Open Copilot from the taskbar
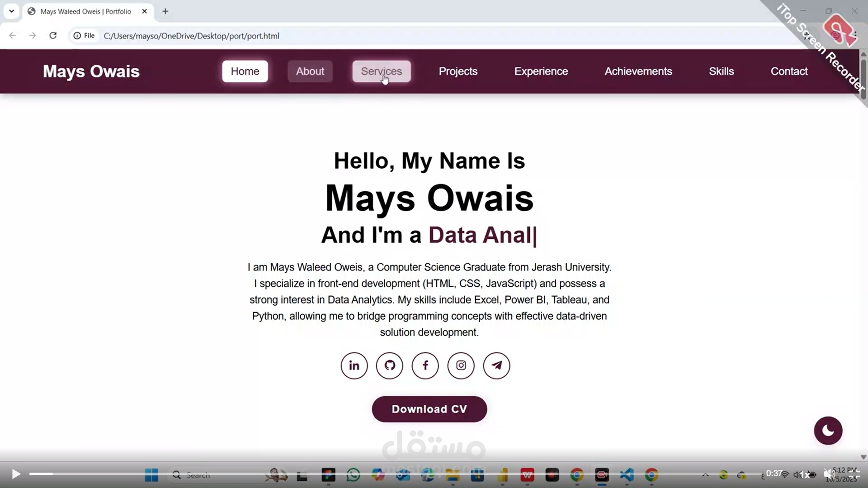Viewport: 868px width, 488px height. tap(378, 475)
